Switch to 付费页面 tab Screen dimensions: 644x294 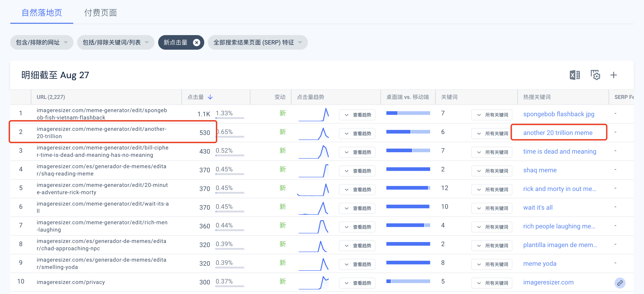100,13
